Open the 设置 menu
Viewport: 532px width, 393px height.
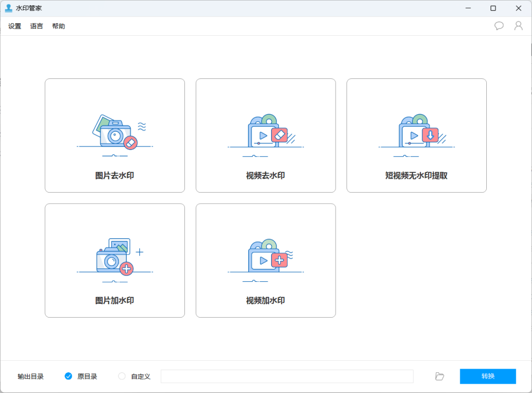[15, 26]
